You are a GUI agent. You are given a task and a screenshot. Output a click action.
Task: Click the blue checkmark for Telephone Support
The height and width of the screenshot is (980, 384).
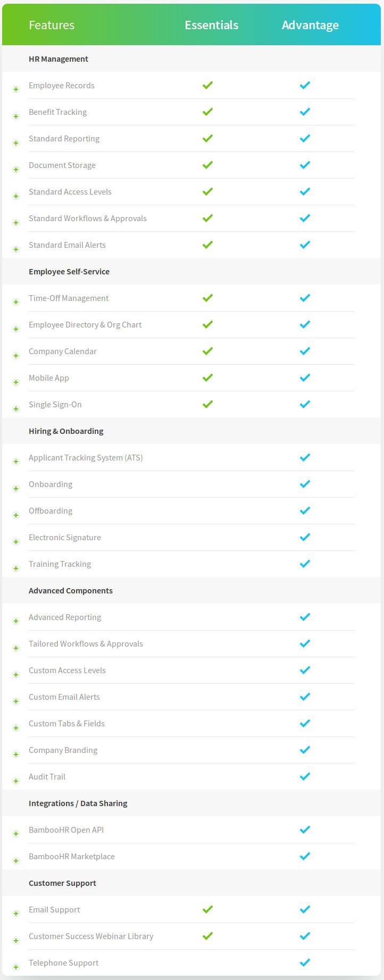tap(305, 962)
